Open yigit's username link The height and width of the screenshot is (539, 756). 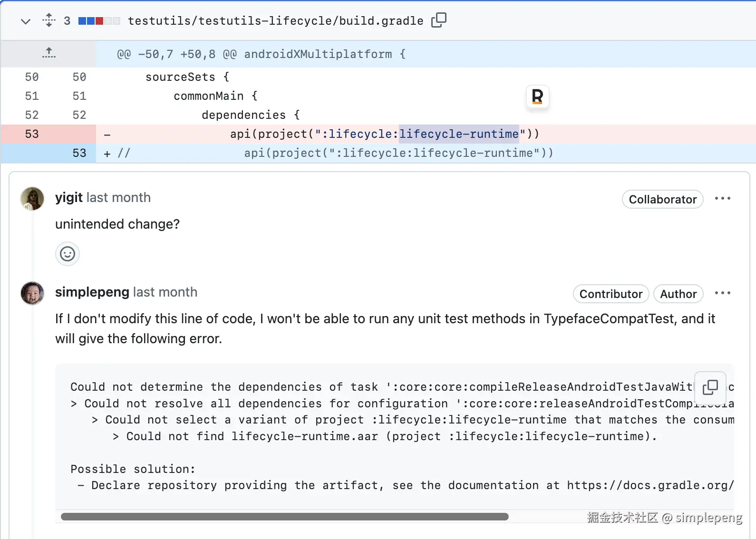coord(69,198)
